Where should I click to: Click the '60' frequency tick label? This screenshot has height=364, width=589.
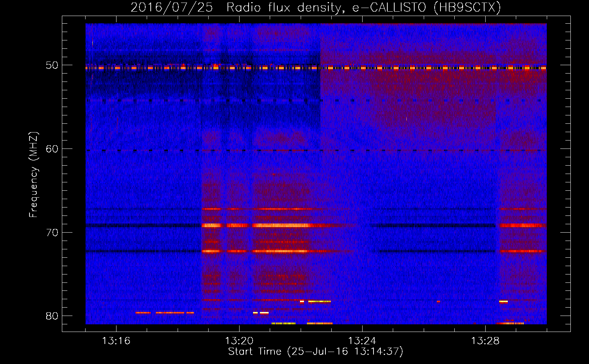52,149
